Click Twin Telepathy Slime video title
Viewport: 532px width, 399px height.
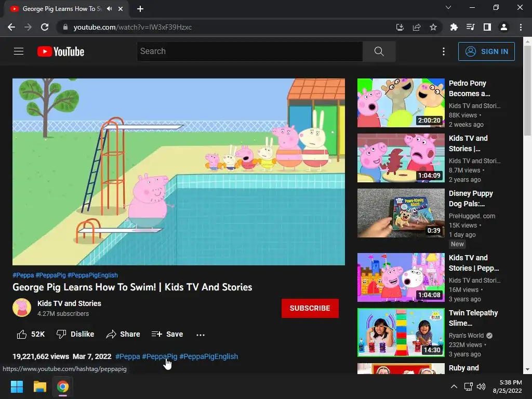[473, 318]
